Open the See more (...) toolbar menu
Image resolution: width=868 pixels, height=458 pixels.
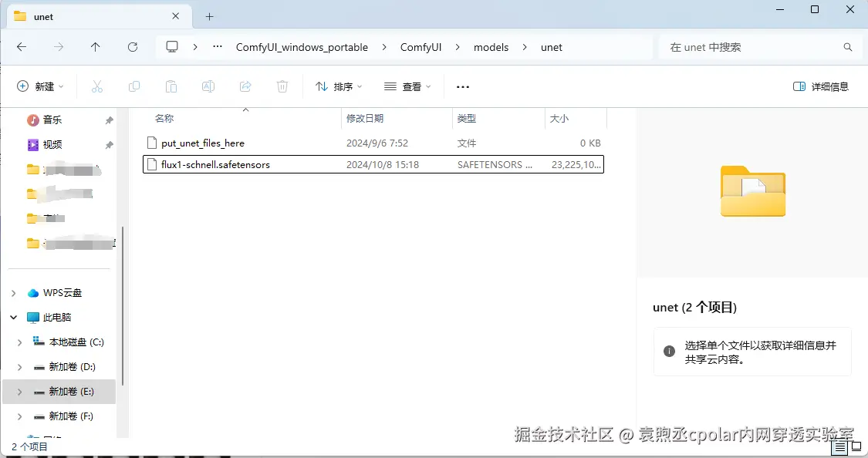point(462,86)
